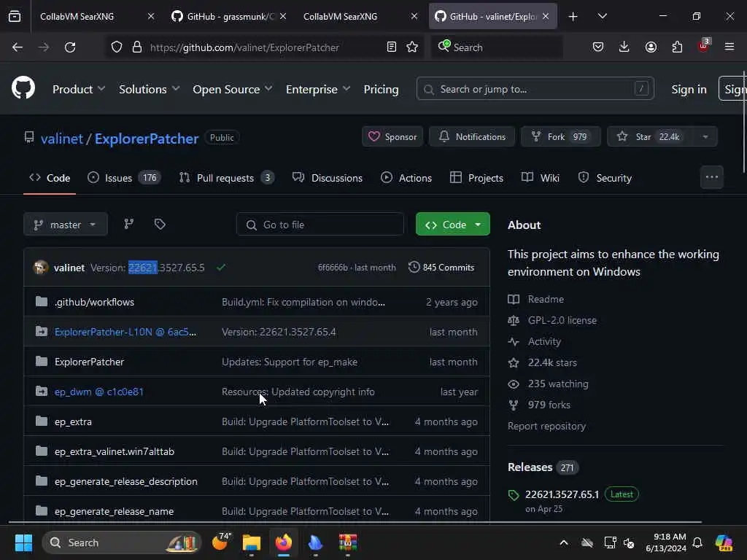Click the page's horizontal scrollbar
The image size is (747, 560).
(355, 522)
